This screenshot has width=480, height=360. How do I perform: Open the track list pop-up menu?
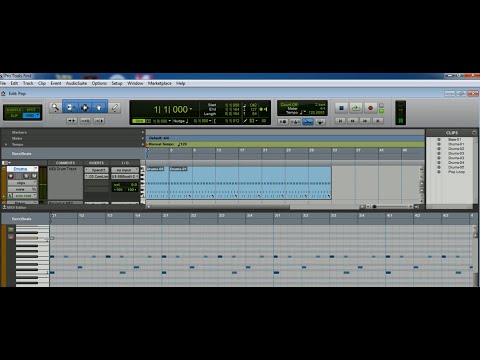[6, 163]
